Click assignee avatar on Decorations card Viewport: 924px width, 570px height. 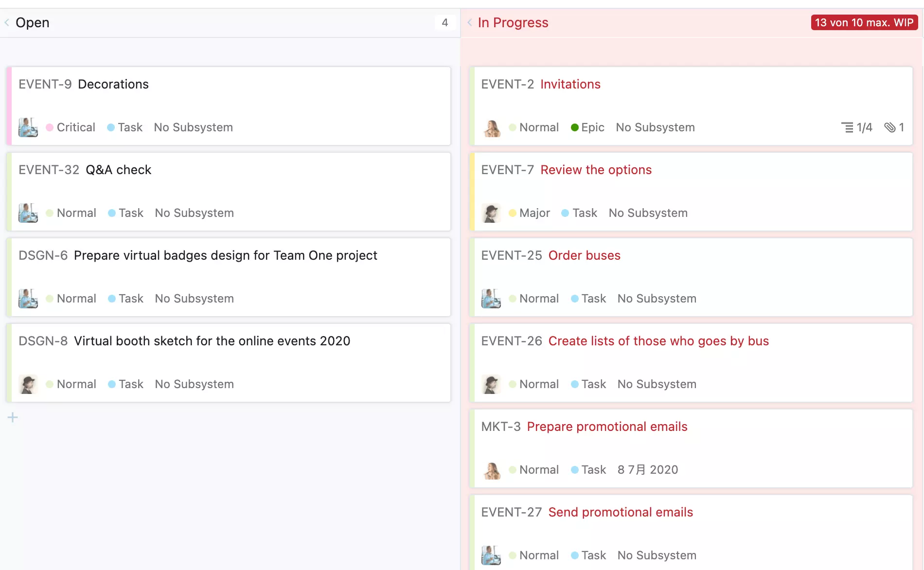(28, 127)
